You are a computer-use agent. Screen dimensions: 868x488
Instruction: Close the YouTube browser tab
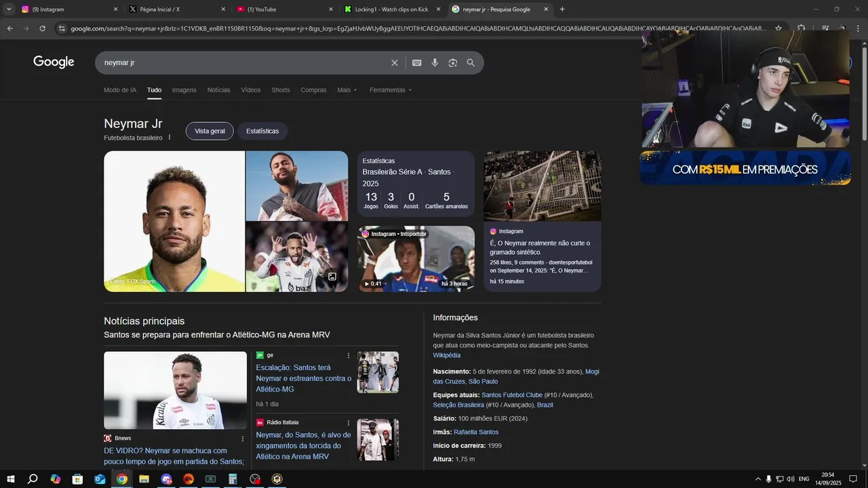[331, 9]
